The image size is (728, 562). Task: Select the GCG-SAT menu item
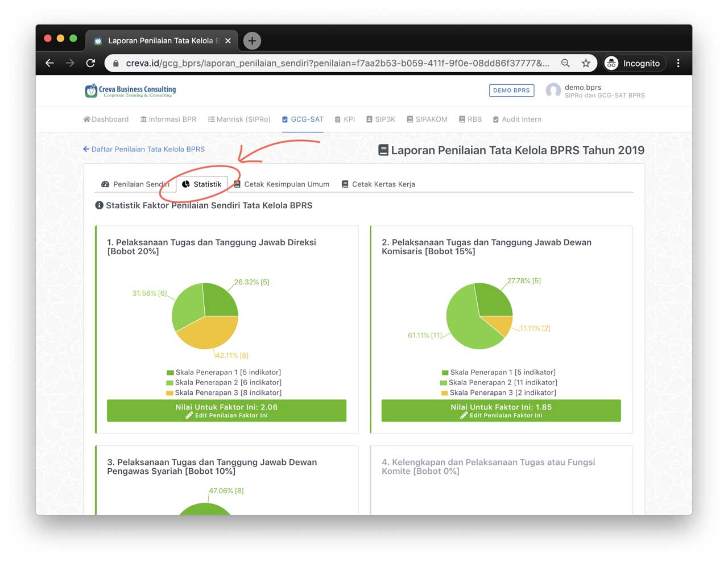pyautogui.click(x=303, y=119)
